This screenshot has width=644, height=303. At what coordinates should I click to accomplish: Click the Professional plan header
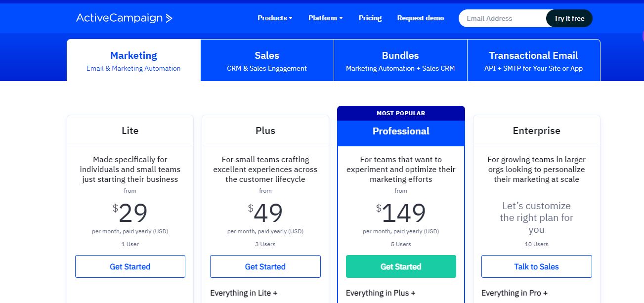[x=401, y=131]
